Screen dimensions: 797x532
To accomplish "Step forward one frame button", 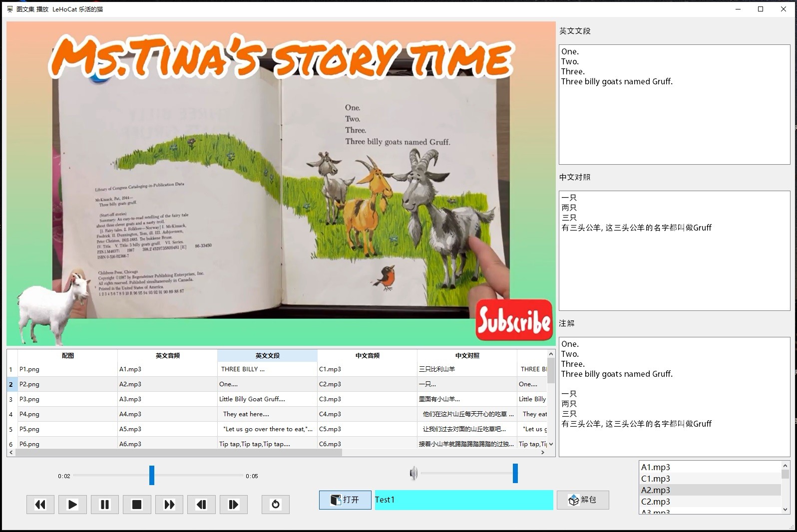I will 234,505.
